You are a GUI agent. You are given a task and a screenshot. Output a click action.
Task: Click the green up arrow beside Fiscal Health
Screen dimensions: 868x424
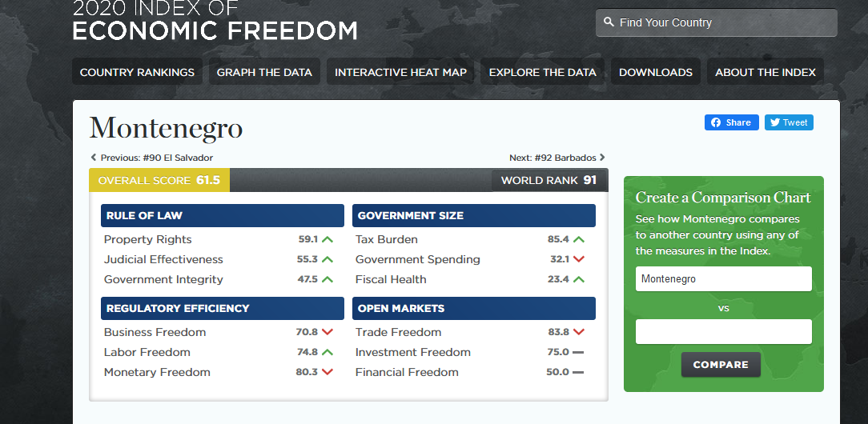pyautogui.click(x=579, y=279)
